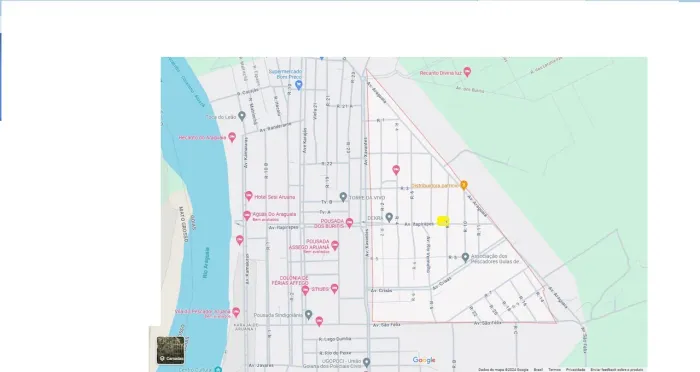Click the Brasil link in map footer
Screen dimensions: 700x372
pos(538,370)
